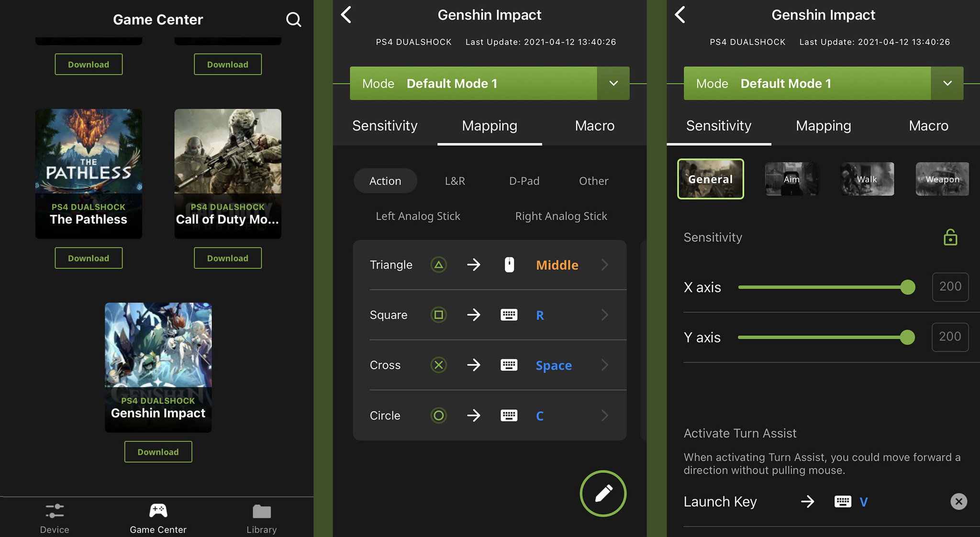Select the Walk sensitivity preset

click(867, 179)
